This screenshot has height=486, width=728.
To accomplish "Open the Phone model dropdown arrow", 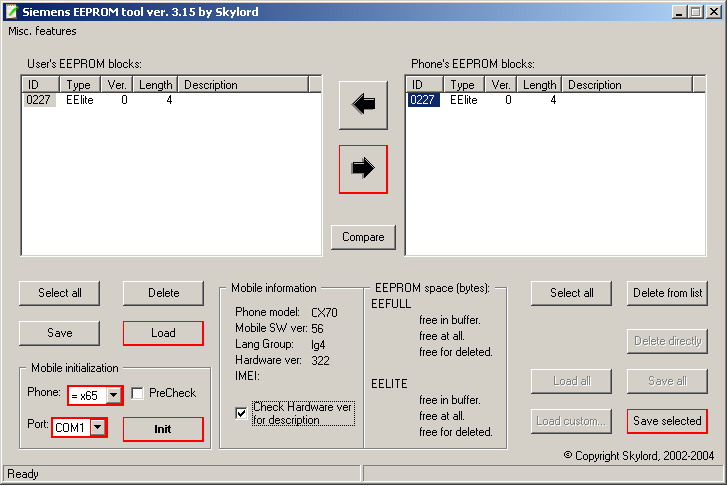I will [114, 395].
